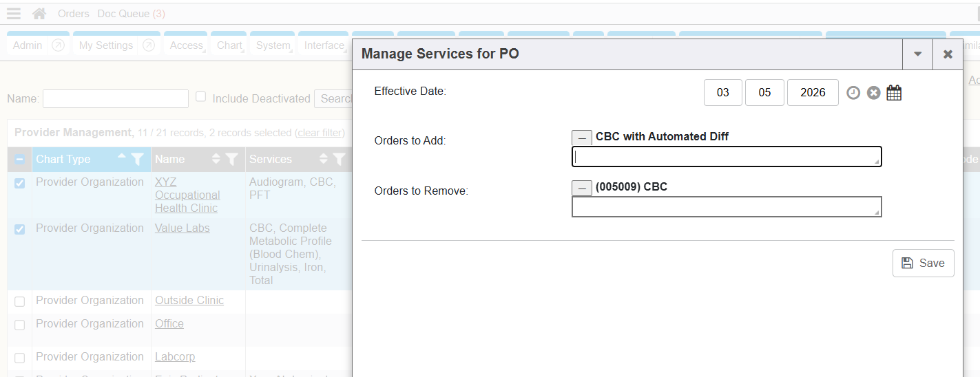Go to home via house icon
This screenshot has height=377, width=980.
(x=39, y=14)
